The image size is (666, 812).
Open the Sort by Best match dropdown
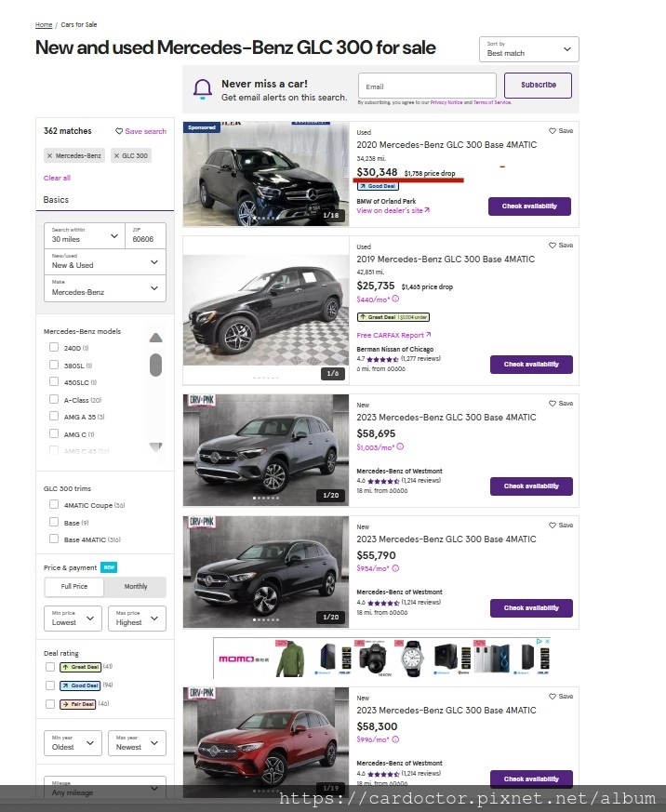[x=528, y=49]
